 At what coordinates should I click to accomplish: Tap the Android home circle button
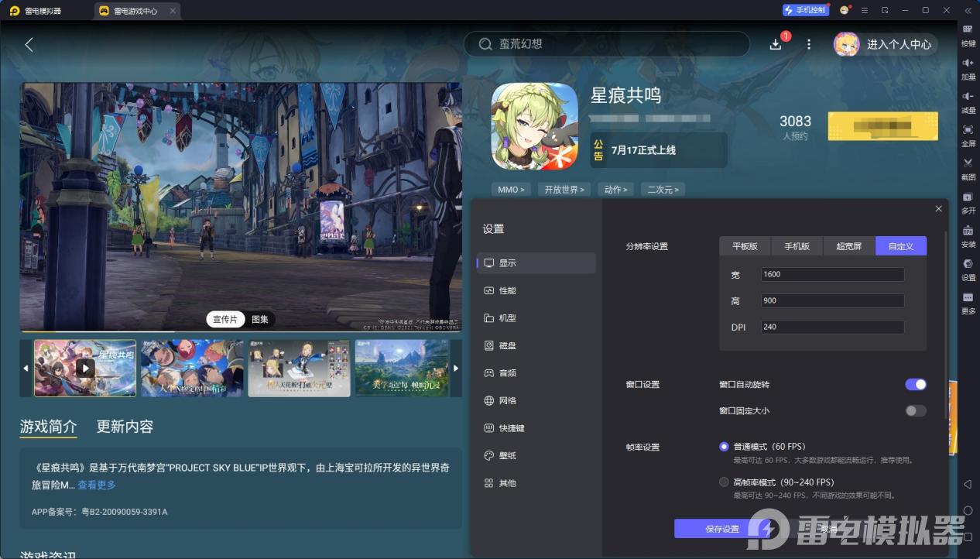968,511
